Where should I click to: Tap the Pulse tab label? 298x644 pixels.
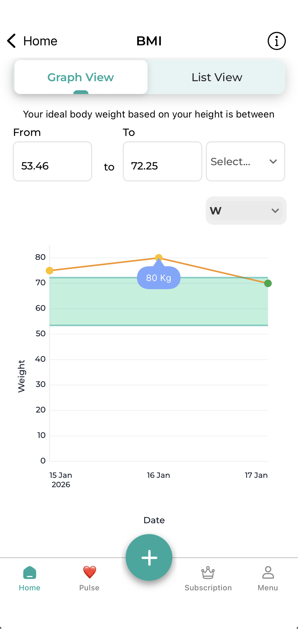(89, 588)
